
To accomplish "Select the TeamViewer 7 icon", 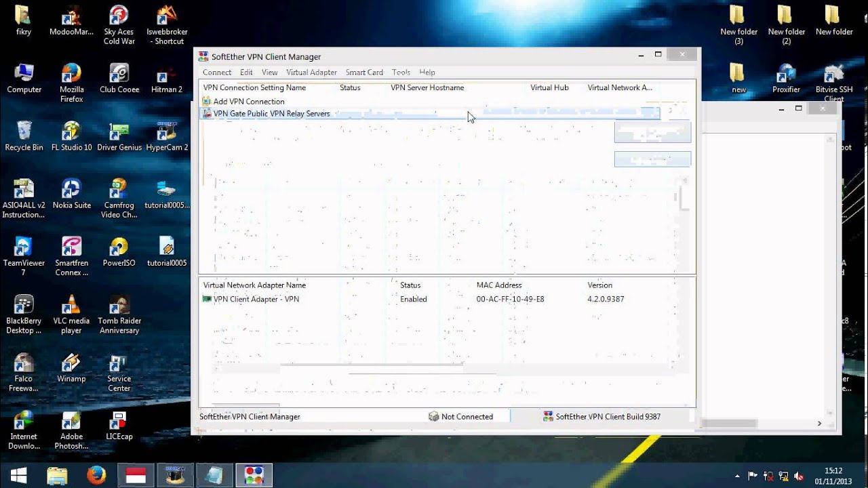I will [x=24, y=257].
